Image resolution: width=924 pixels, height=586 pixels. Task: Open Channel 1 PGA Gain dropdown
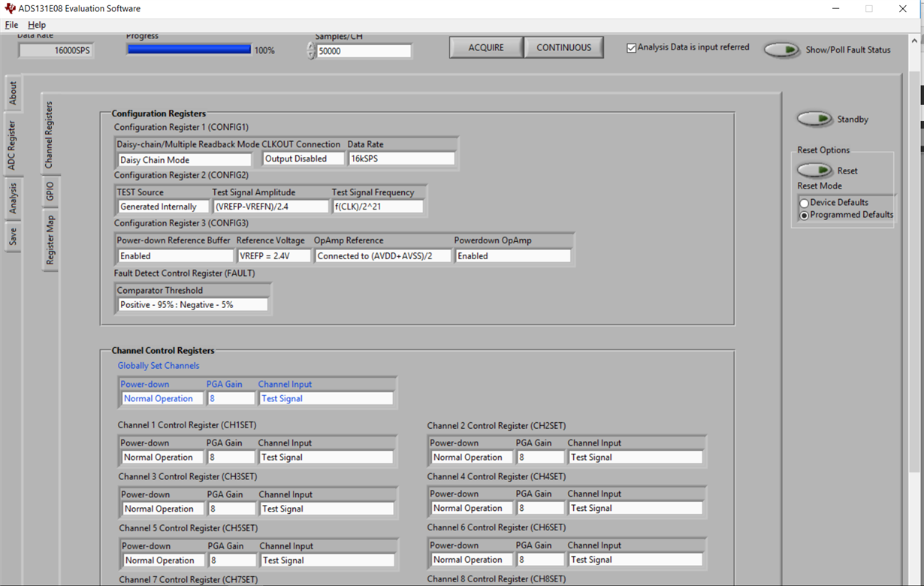point(231,458)
